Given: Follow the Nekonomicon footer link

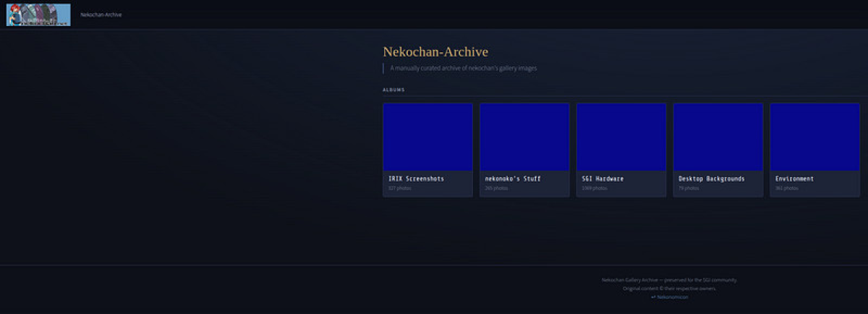Looking at the screenshot, I should pyautogui.click(x=673, y=297).
